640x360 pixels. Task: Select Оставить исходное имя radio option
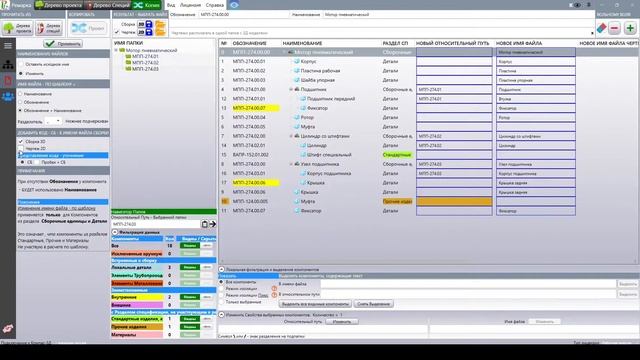[21, 64]
